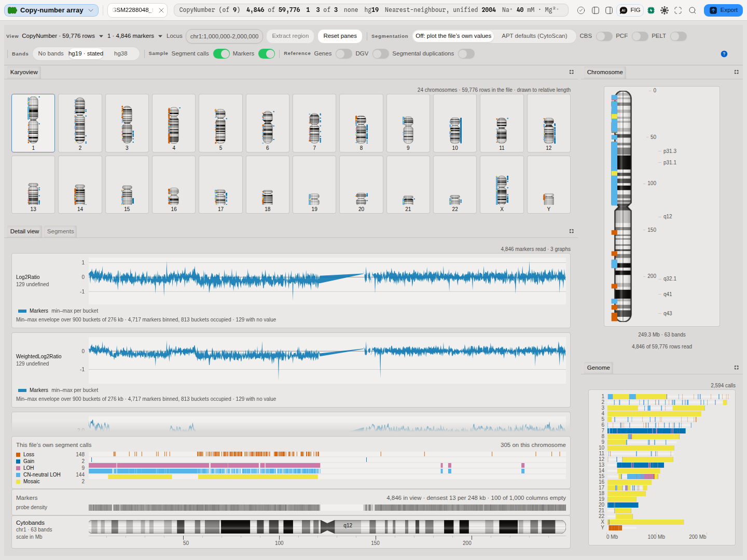The height and width of the screenshot is (560, 747).
Task: Select the hg38 bands option
Action: 121,54
